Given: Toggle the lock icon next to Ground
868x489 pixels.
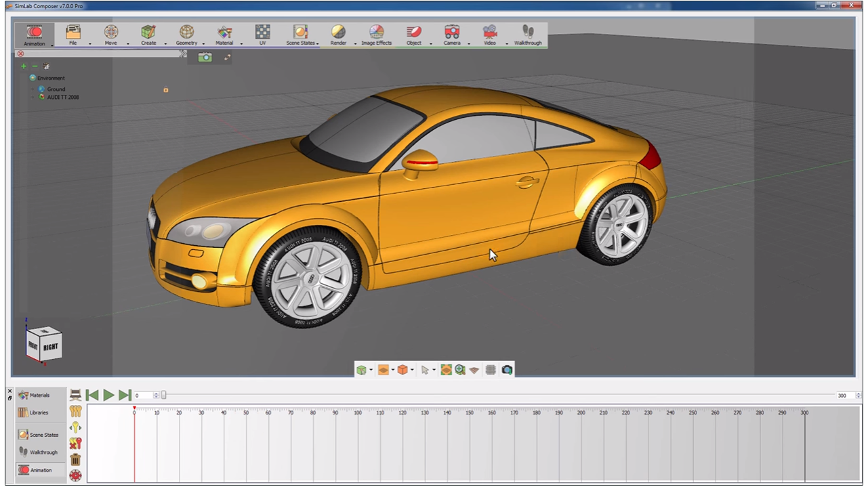Looking at the screenshot, I should [165, 89].
